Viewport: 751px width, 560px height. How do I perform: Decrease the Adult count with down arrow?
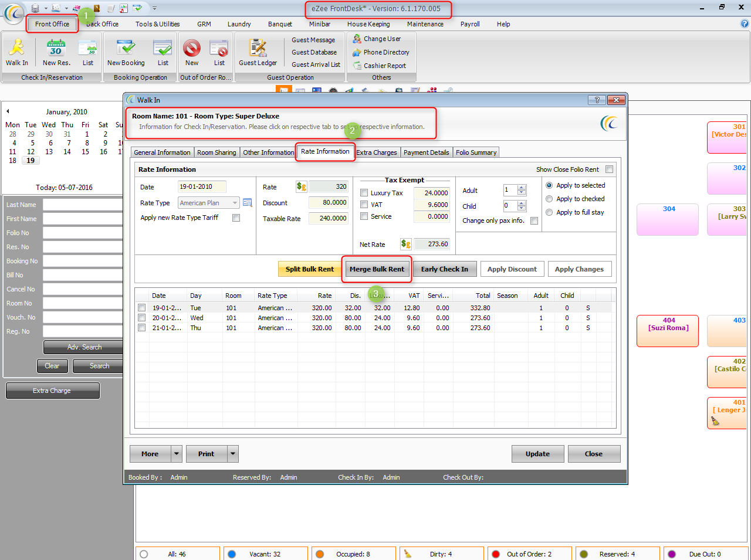[x=522, y=192]
